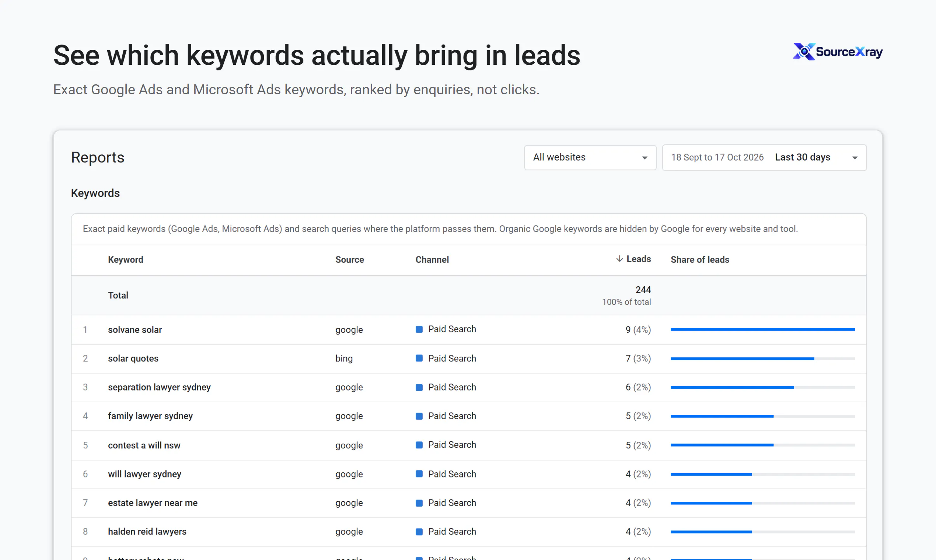Click the 100% of total text
Screen dimensions: 936x560
[x=626, y=302]
